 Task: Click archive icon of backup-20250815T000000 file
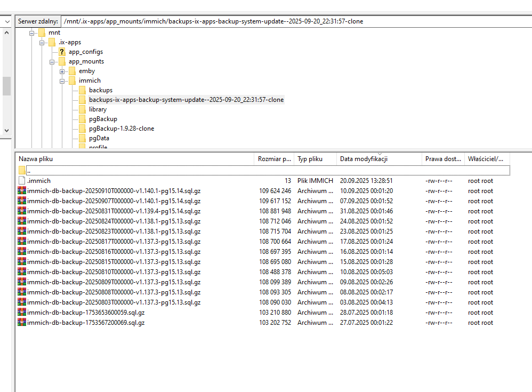(22, 262)
